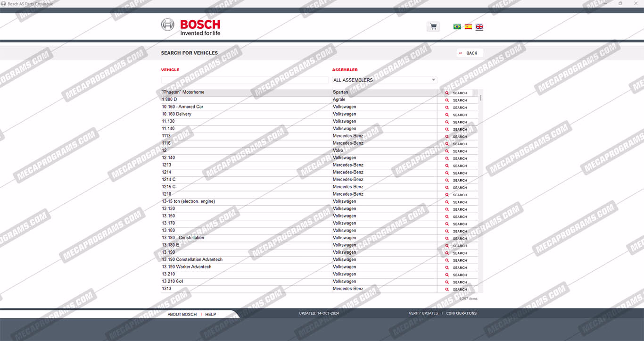Click magnifier icon for 13.170
Screen dimensions: 644x341
447,224
